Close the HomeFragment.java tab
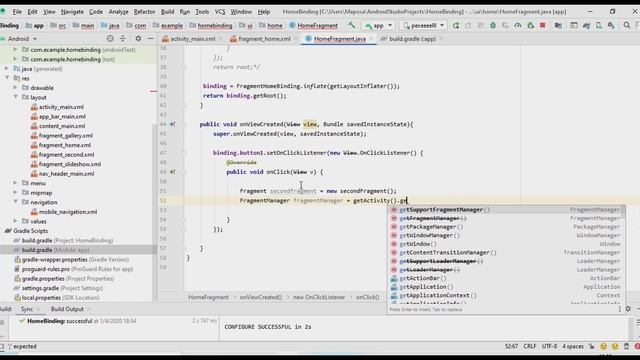 (x=372, y=39)
